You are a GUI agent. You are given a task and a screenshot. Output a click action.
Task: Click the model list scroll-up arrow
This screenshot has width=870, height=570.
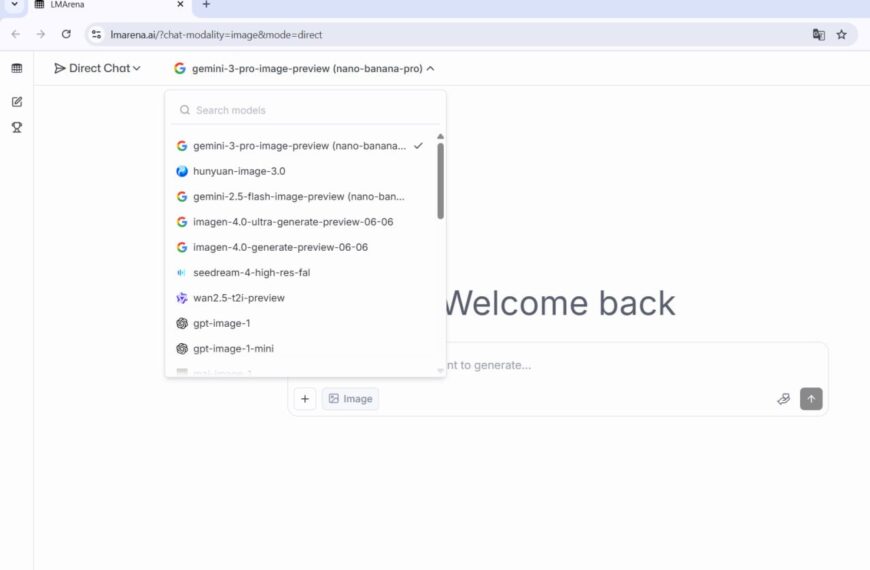(440, 137)
